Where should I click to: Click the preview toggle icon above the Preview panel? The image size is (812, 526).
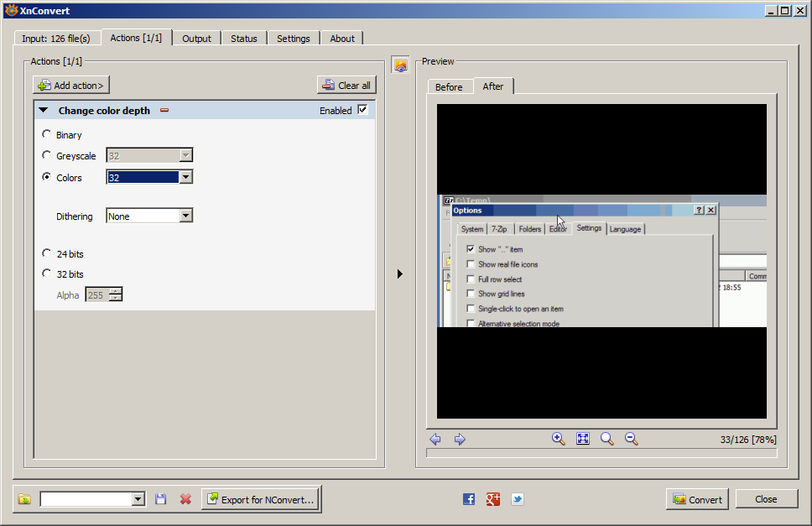click(400, 65)
